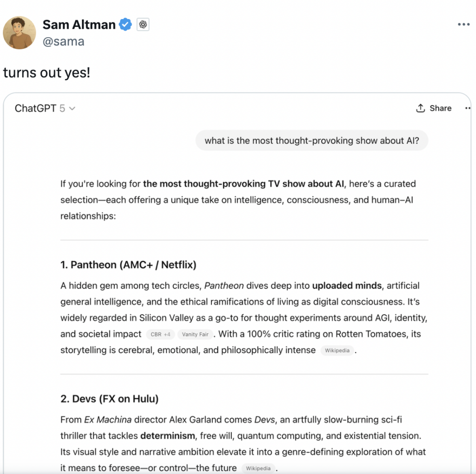
Task: Click the bold 'determinism' word
Action: [x=168, y=435]
